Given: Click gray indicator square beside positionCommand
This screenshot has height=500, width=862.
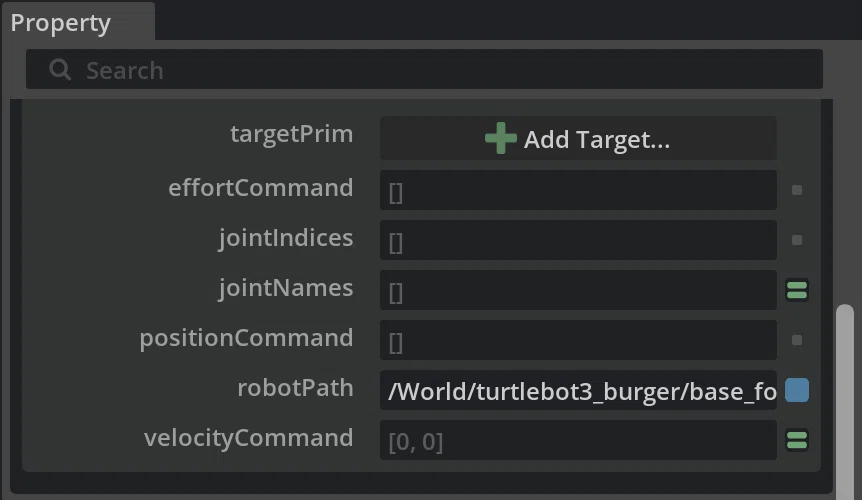Looking at the screenshot, I should [x=797, y=340].
